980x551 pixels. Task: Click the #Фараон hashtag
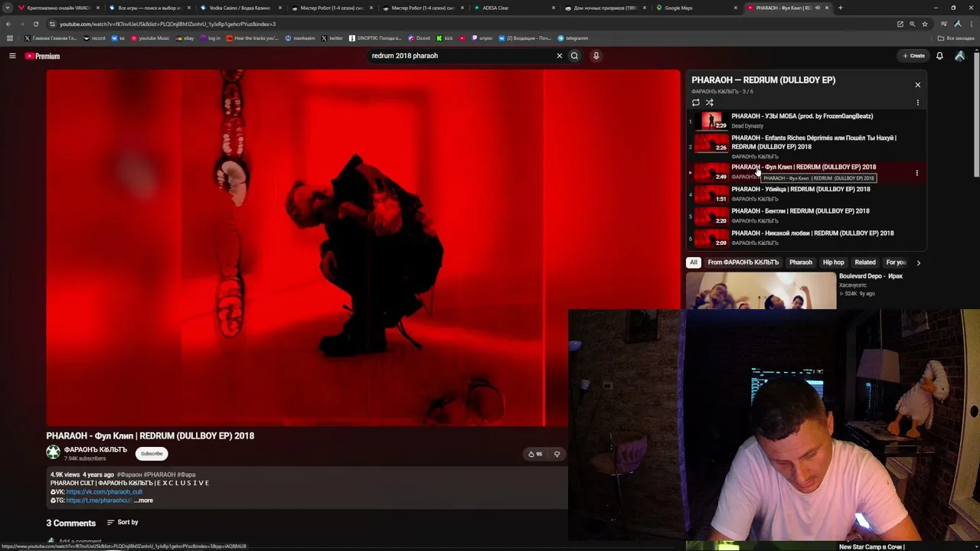[129, 475]
